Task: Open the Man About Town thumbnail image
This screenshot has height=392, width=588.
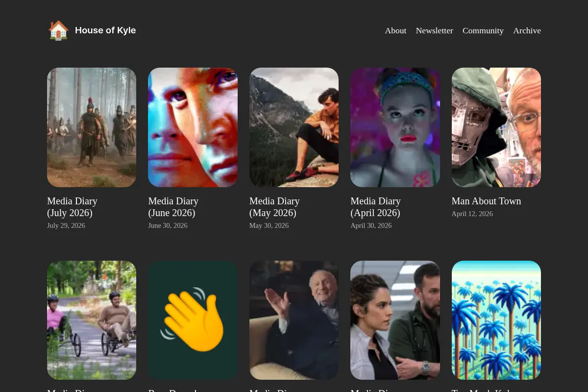Action: [496, 127]
